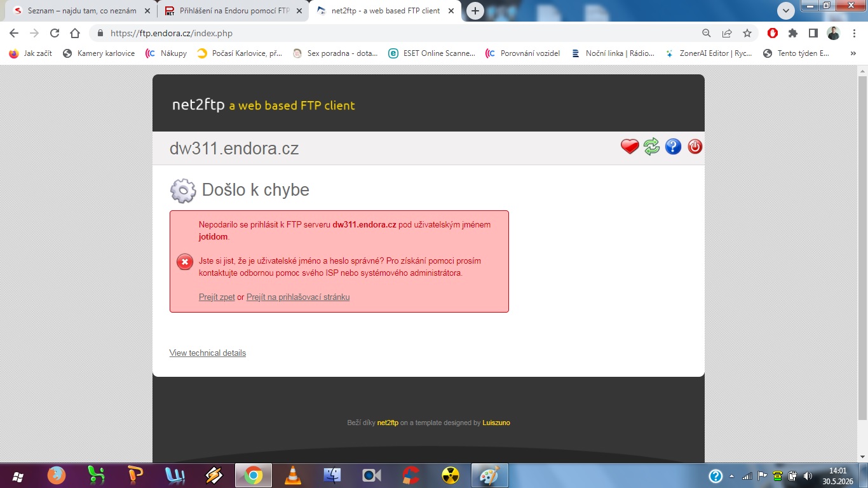The width and height of the screenshot is (868, 488).
Task: Open the Počasí Karlovice bookmark
Action: click(240, 53)
